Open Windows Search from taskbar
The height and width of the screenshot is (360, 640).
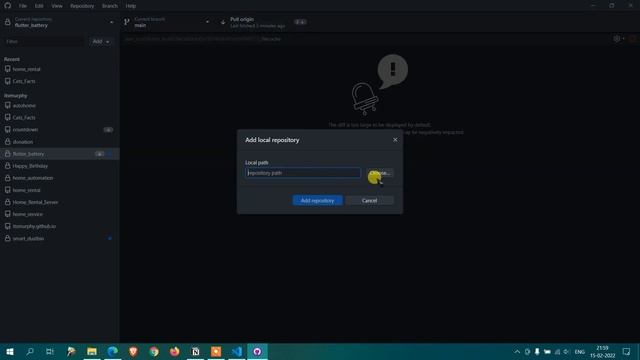30,351
